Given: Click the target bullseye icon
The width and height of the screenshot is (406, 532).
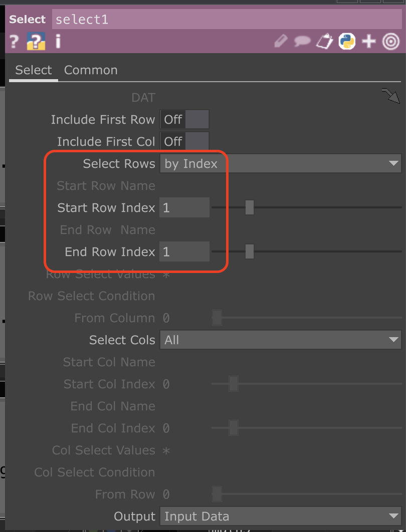Looking at the screenshot, I should coord(391,42).
